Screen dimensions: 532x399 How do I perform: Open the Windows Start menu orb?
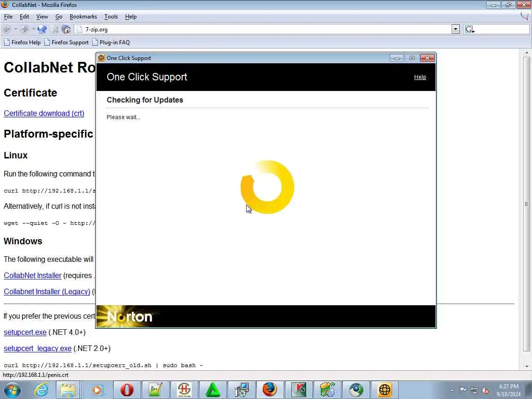point(12,390)
